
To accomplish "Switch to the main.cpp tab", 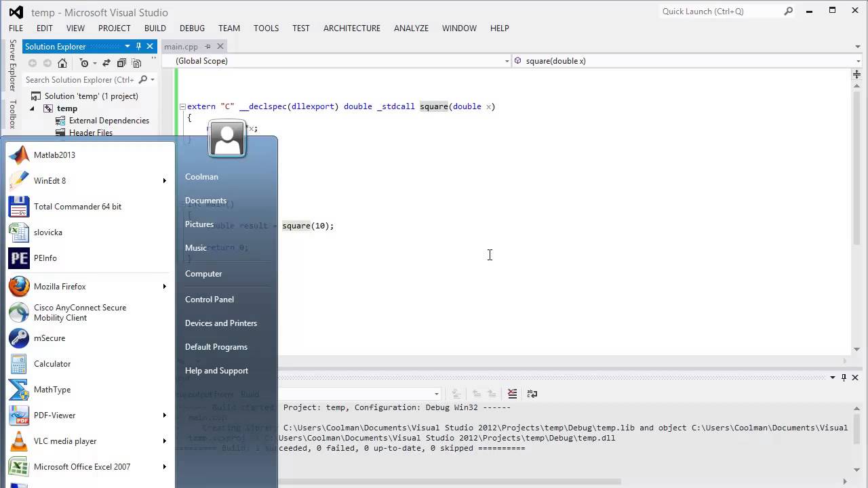I will [181, 47].
